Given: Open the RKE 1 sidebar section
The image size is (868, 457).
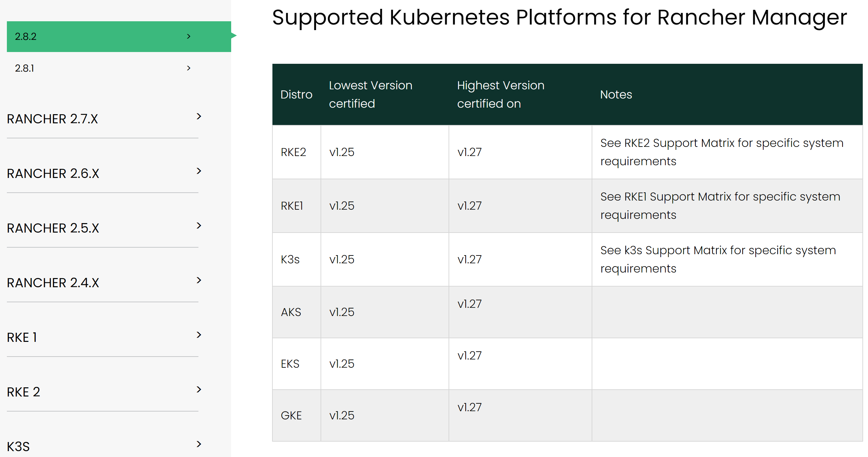Looking at the screenshot, I should pyautogui.click(x=22, y=338).
